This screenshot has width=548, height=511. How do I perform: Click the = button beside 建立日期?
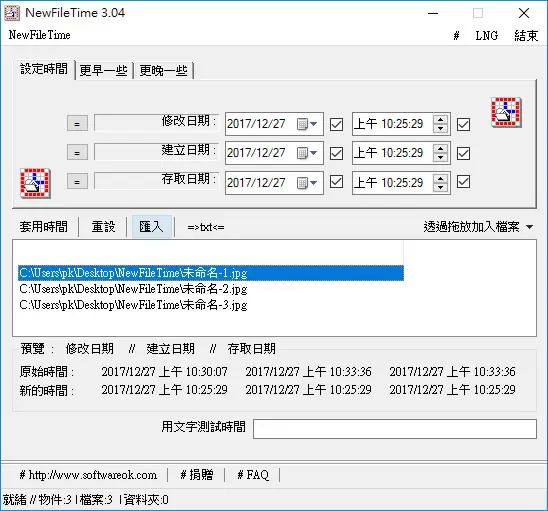(x=77, y=153)
